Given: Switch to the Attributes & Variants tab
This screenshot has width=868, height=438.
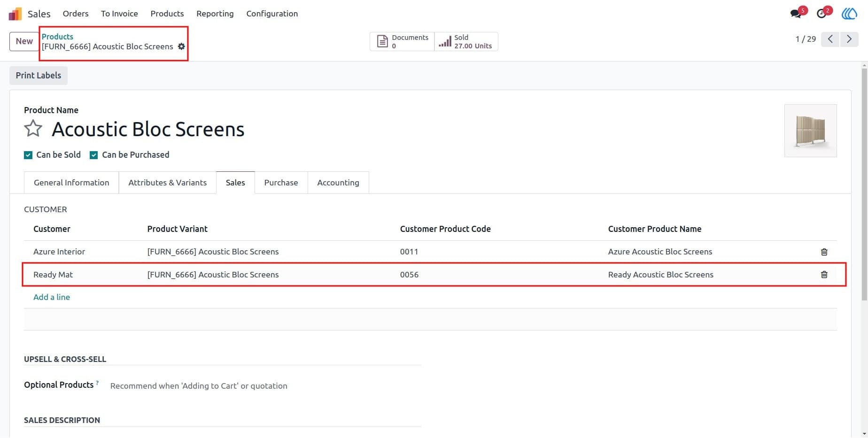Looking at the screenshot, I should [x=167, y=183].
